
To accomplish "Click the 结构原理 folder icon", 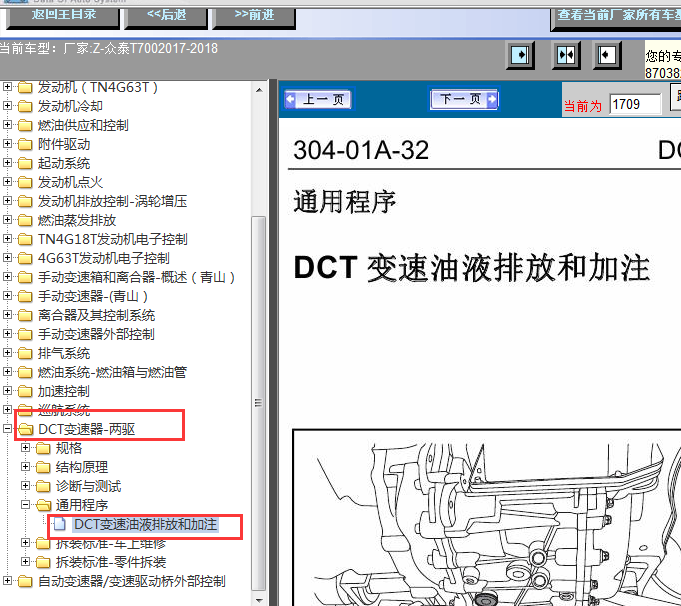I will [x=43, y=467].
